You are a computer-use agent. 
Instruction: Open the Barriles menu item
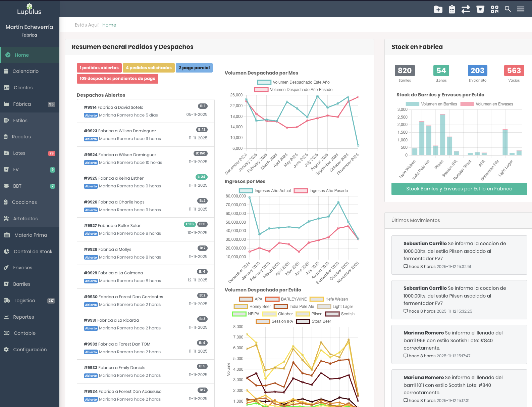point(30,284)
